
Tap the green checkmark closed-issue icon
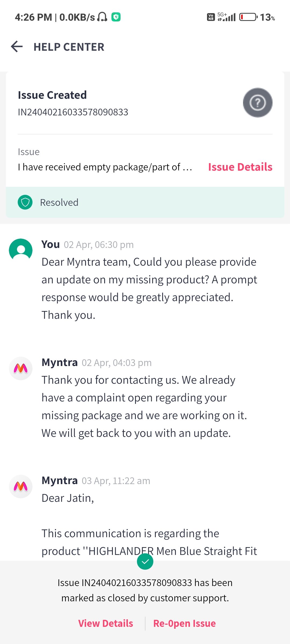[145, 561]
